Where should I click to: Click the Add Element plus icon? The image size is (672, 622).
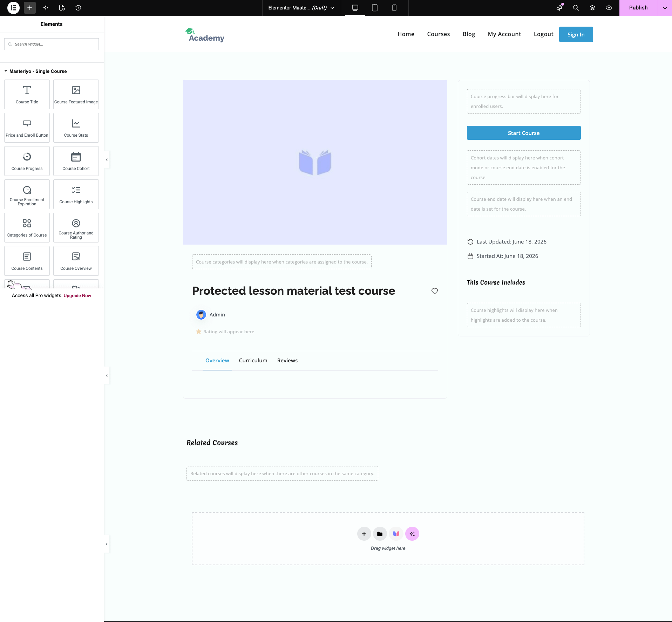30,8
